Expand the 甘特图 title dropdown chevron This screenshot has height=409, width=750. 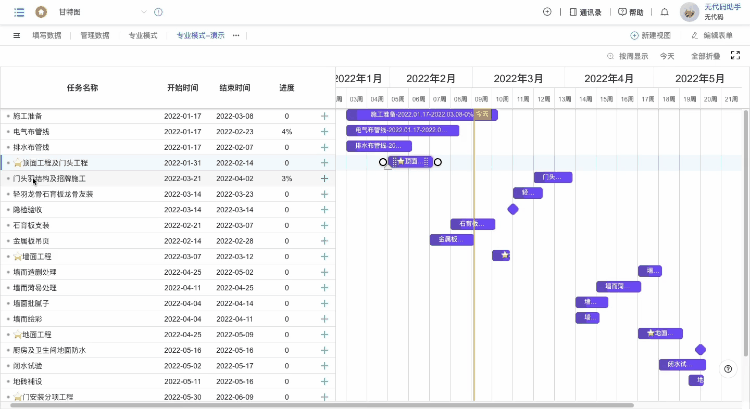pos(144,12)
